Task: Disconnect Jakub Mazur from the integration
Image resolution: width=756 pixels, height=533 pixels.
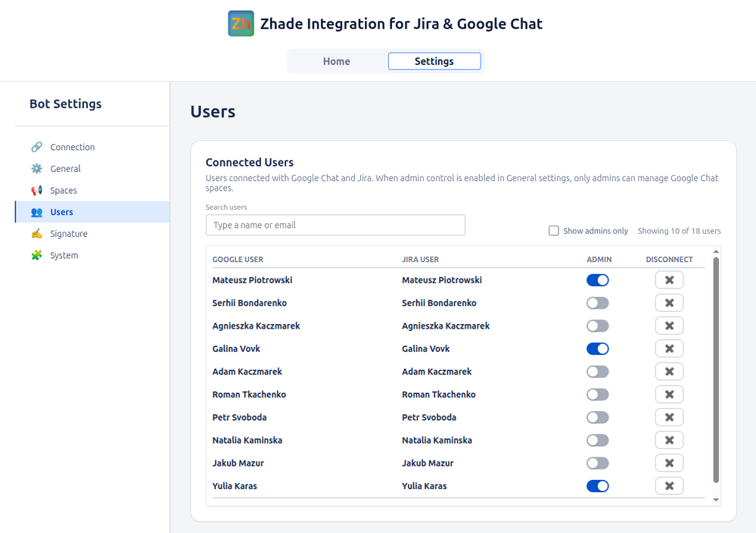Action: pos(669,463)
